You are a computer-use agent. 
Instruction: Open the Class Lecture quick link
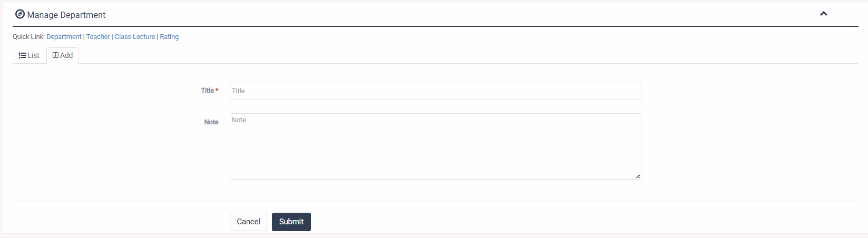point(135,37)
